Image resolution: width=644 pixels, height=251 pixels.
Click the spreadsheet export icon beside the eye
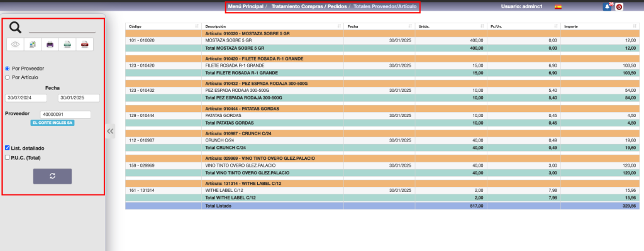coord(33,45)
